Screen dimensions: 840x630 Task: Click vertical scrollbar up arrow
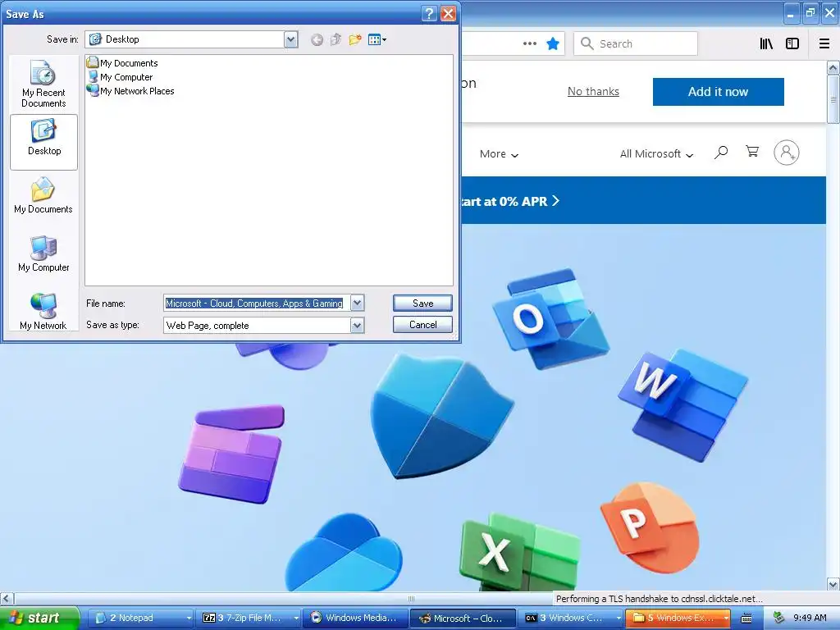point(833,67)
